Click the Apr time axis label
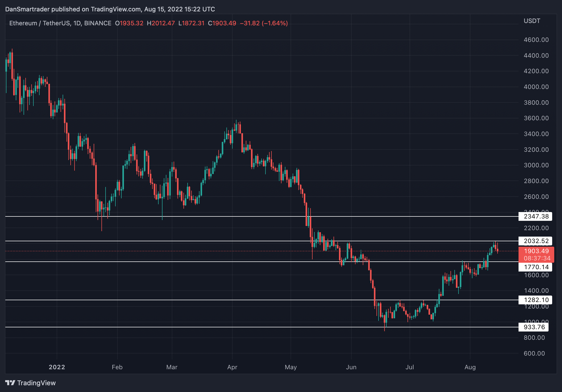Image resolution: width=562 pixels, height=392 pixels. [232, 367]
